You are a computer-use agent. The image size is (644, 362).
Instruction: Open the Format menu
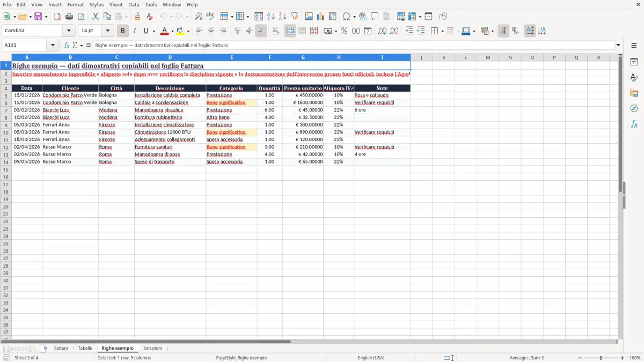(75, 4)
